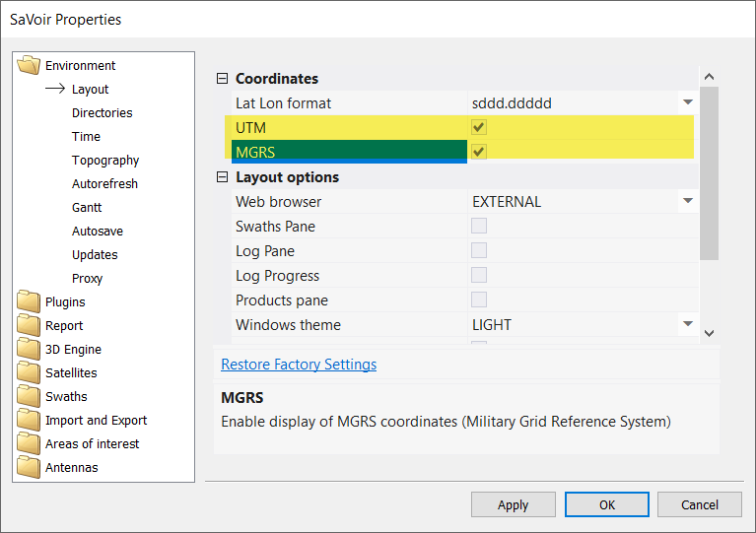Click Restore Factory Settings link
756x533 pixels.
(x=299, y=365)
